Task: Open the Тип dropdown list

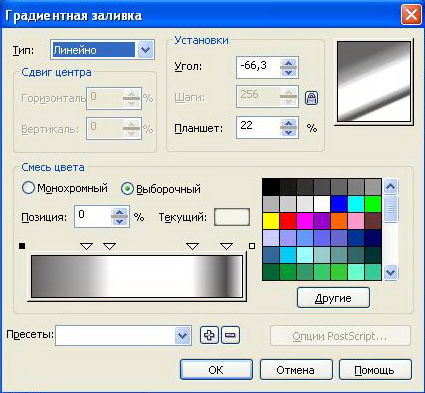Action: (145, 50)
